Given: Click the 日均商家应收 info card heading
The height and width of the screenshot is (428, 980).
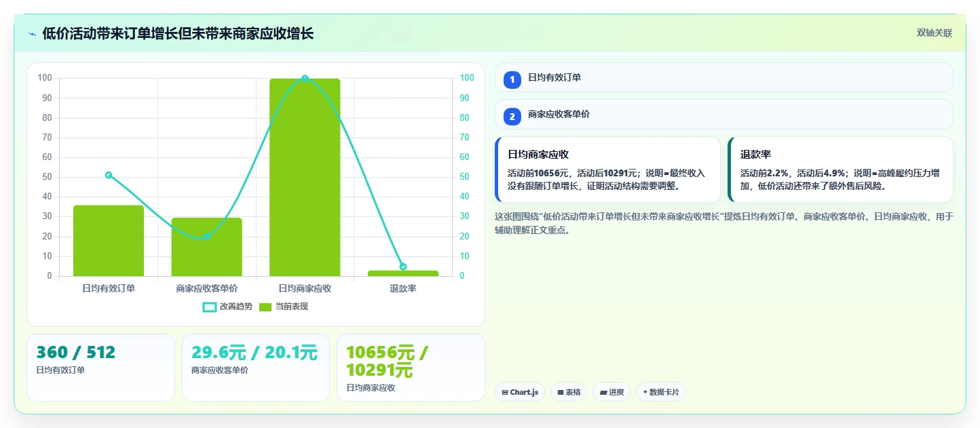Looking at the screenshot, I should point(538,155).
